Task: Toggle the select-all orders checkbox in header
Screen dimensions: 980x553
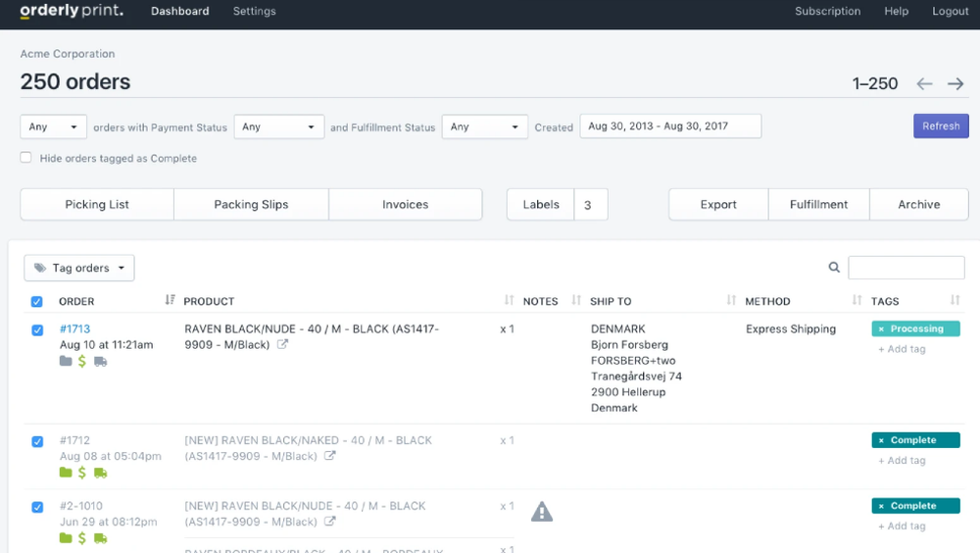Action: tap(37, 302)
